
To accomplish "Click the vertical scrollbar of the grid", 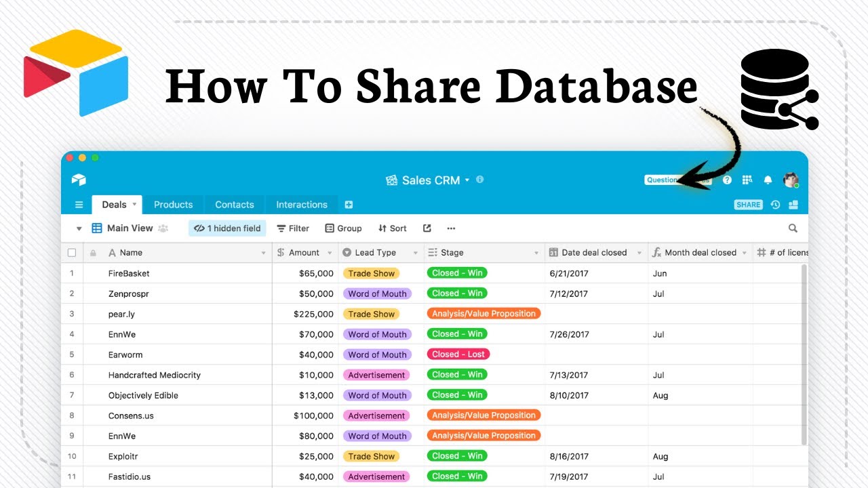I will point(805,354).
